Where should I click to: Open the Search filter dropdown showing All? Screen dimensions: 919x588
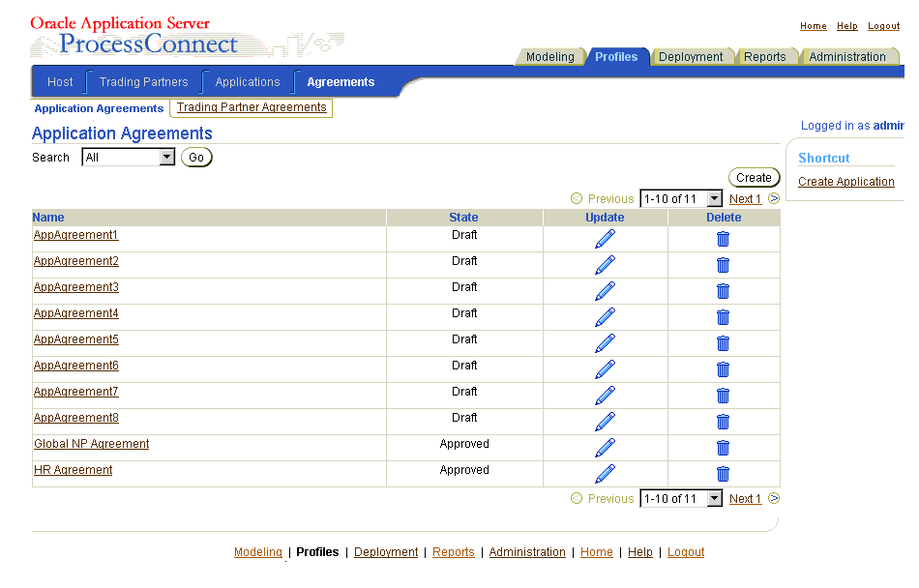[129, 157]
